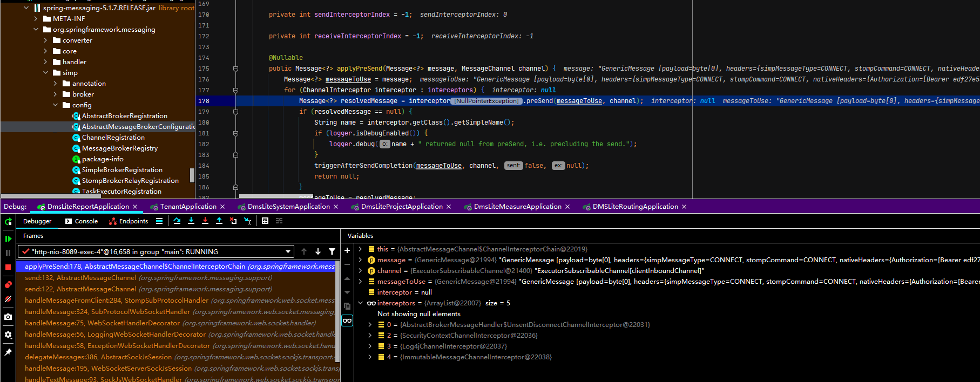Expand the 'messageToUse' variable

click(360, 282)
